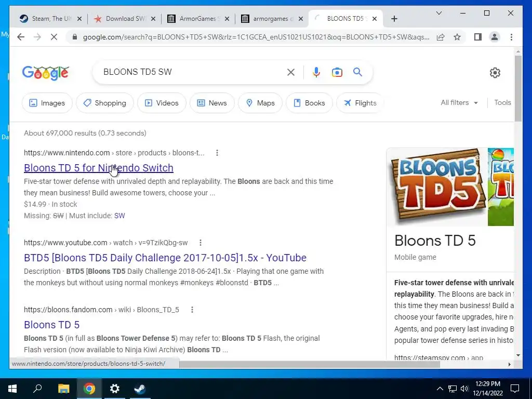Screen dimensions: 532x399
Task: Click the magnifier search button
Action: [x=357, y=72]
